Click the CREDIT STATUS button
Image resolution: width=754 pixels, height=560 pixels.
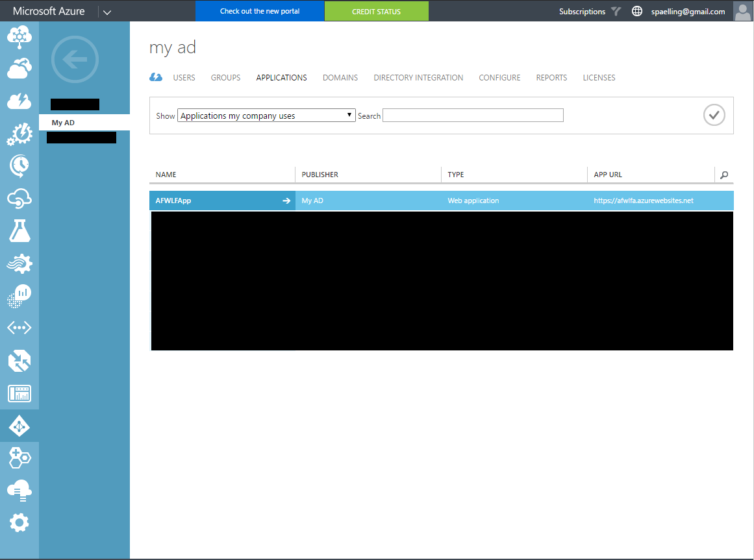[x=377, y=11]
